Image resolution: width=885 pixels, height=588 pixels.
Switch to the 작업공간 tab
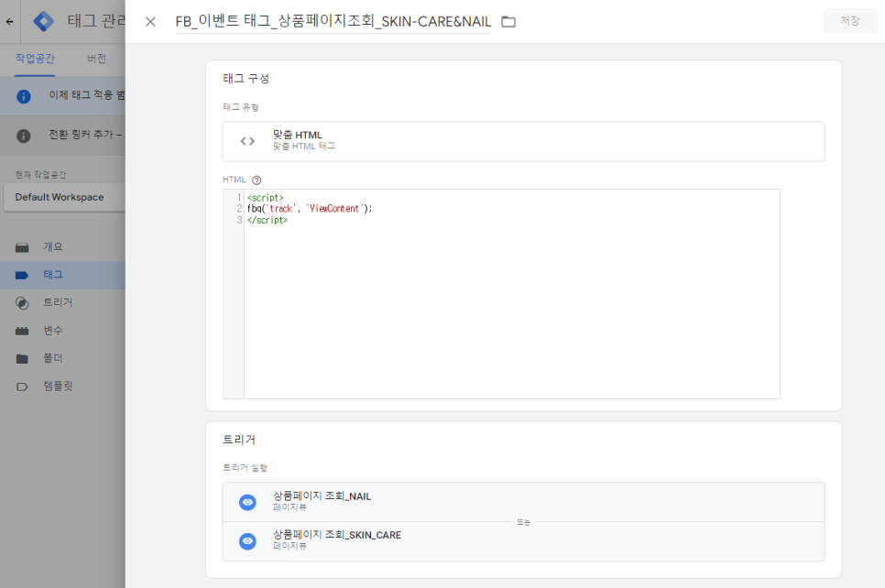35,59
